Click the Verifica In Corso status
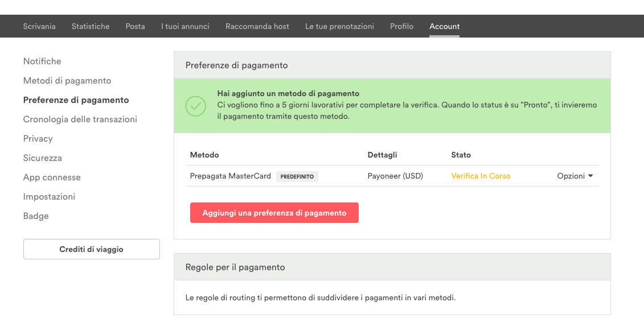Image resolution: width=644 pixels, height=335 pixels. click(x=481, y=176)
